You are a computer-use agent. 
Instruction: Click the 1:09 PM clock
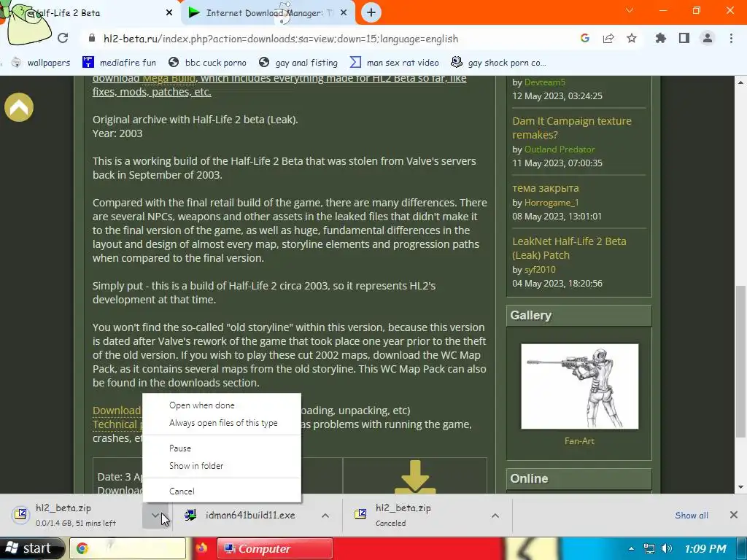[705, 548]
